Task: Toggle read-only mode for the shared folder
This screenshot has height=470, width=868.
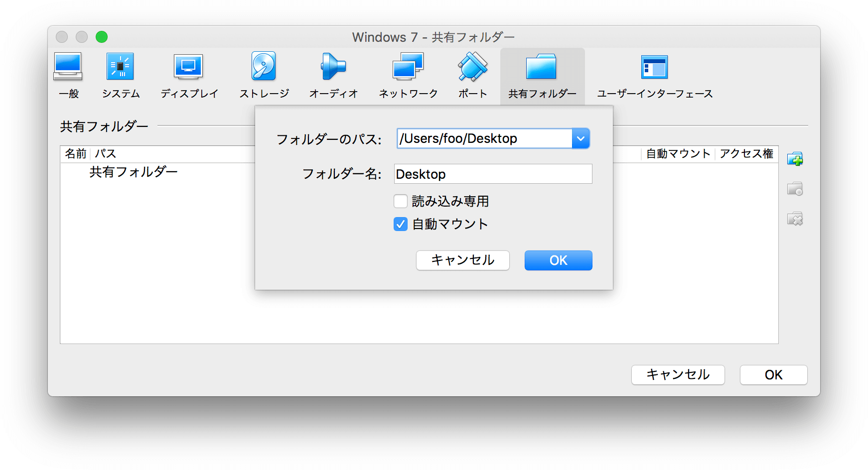Action: [x=401, y=201]
